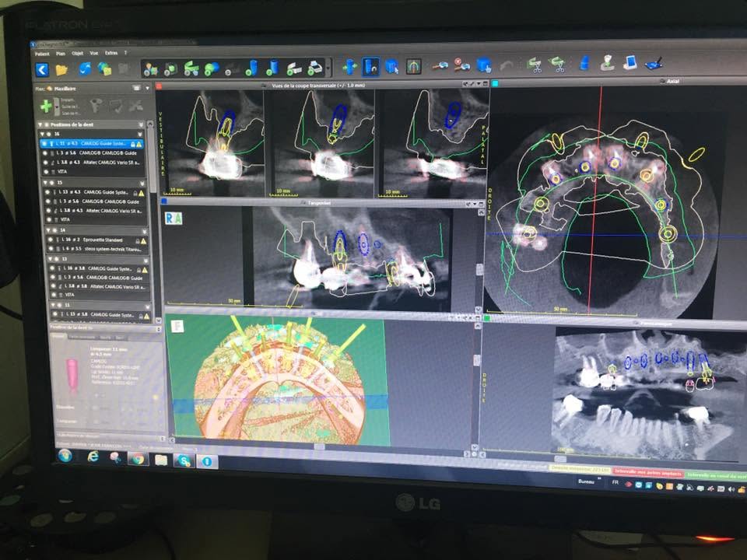Open the Extras menu
This screenshot has width=747, height=560.
point(111,53)
